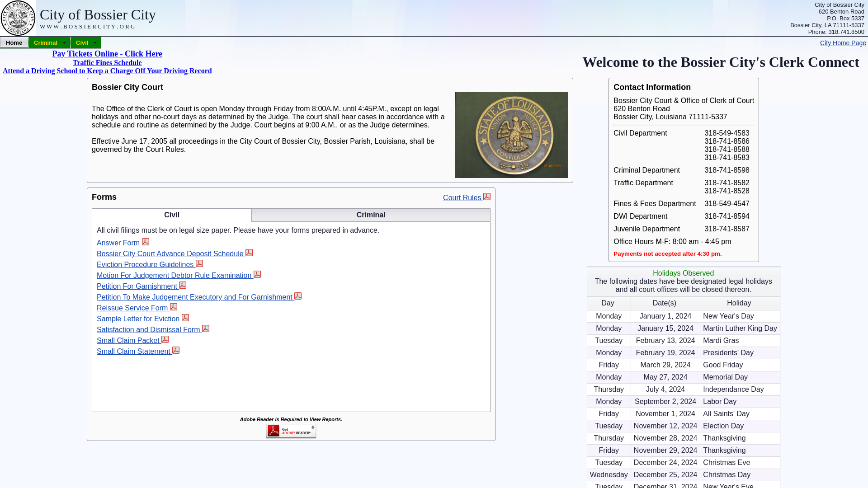The image size is (868, 488).
Task: Open the Answer Form link
Action: 118,243
